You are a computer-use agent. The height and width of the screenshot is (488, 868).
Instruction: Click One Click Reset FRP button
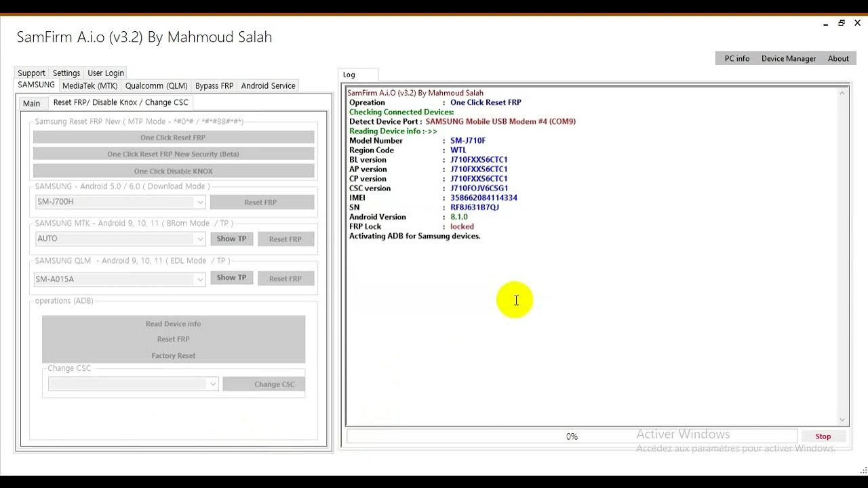(x=173, y=138)
